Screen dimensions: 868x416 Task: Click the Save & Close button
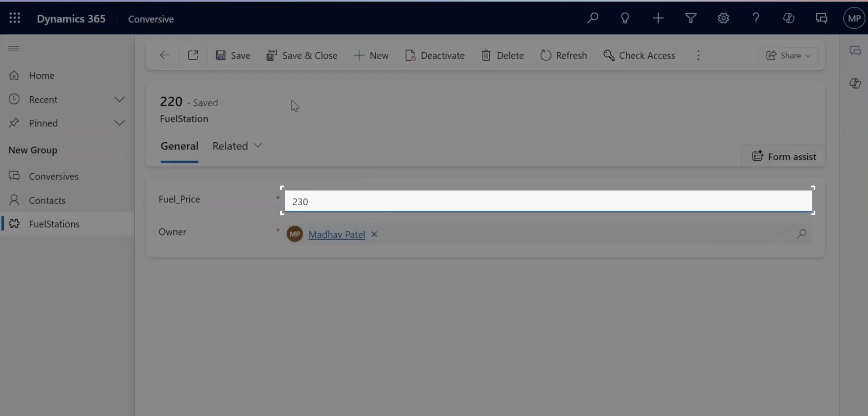click(x=301, y=55)
